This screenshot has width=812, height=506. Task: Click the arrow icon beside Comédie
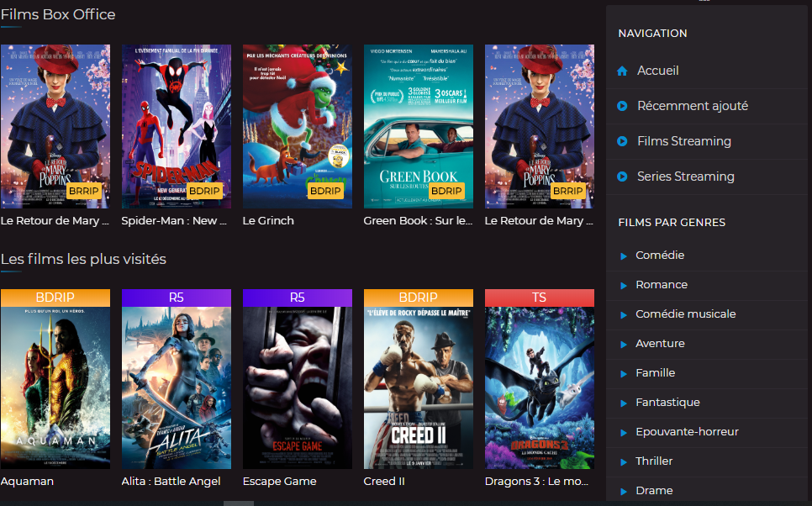[624, 256]
